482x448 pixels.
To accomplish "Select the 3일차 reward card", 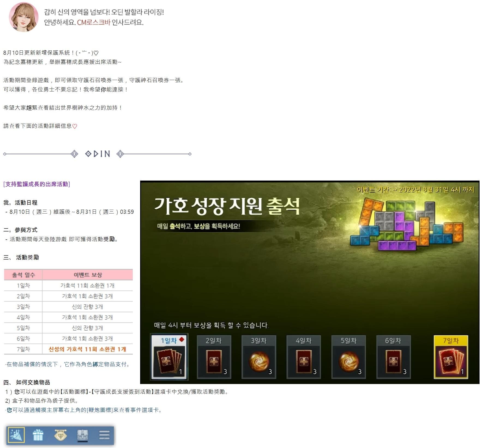I will pyautogui.click(x=259, y=357).
